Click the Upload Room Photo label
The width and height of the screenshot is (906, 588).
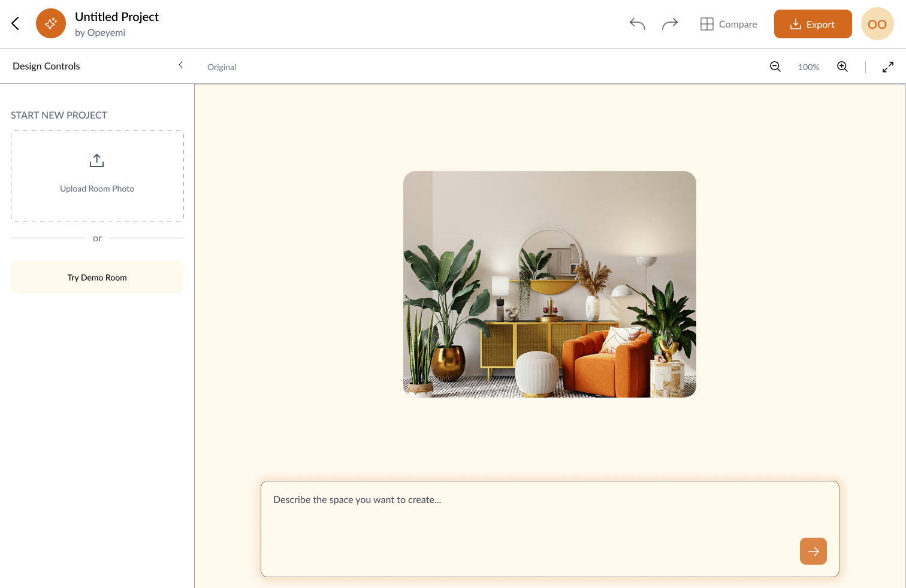coord(97,189)
